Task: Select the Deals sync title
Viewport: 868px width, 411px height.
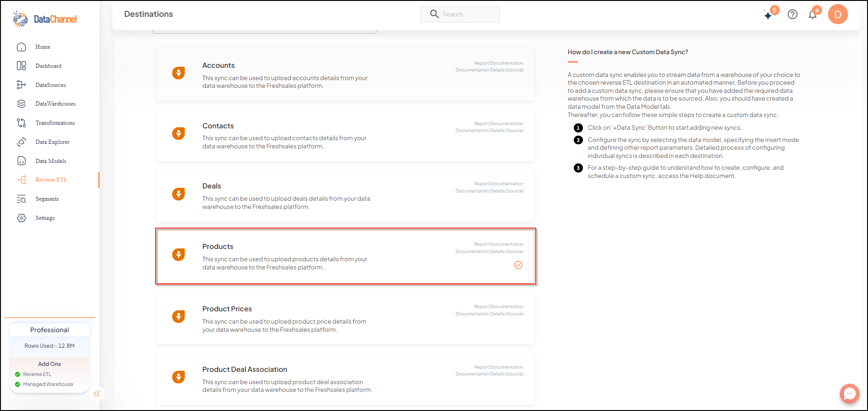Action: pyautogui.click(x=212, y=186)
